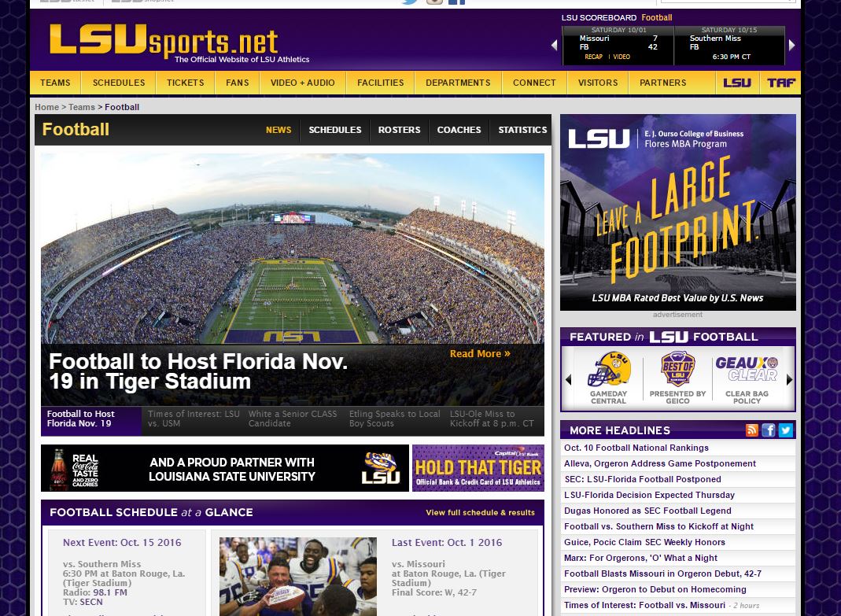Click the schedule celebration photo thumbnail
The width and height of the screenshot is (841, 616).
[297, 577]
